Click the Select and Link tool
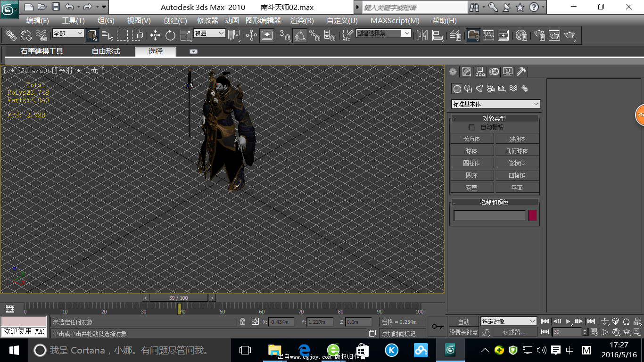The image size is (644, 362). point(11,35)
